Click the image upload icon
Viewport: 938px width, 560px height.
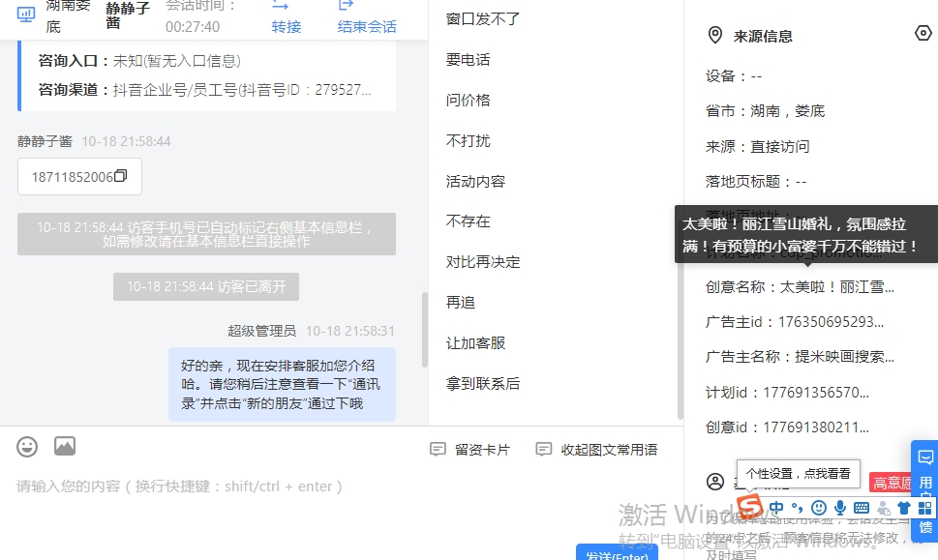[x=65, y=446]
